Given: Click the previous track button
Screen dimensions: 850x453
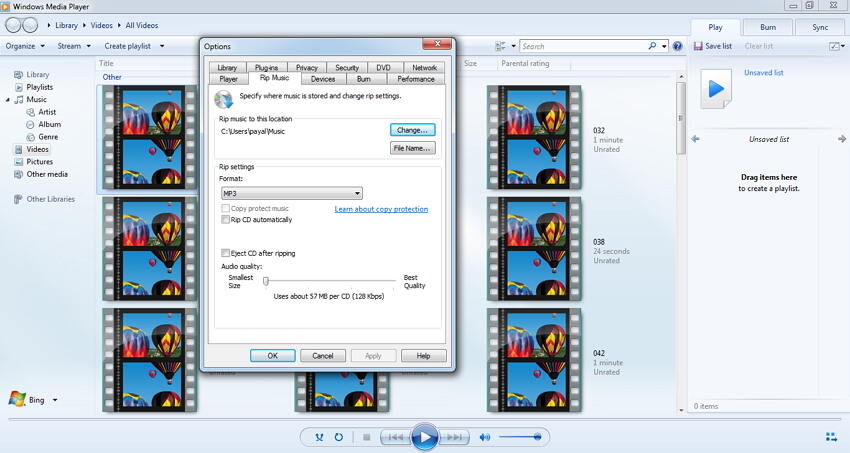Looking at the screenshot, I should pyautogui.click(x=396, y=437).
